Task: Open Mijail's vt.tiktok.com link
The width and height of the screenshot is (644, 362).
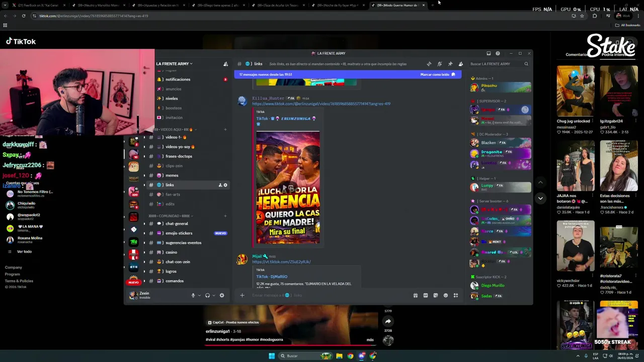Action: click(281, 261)
